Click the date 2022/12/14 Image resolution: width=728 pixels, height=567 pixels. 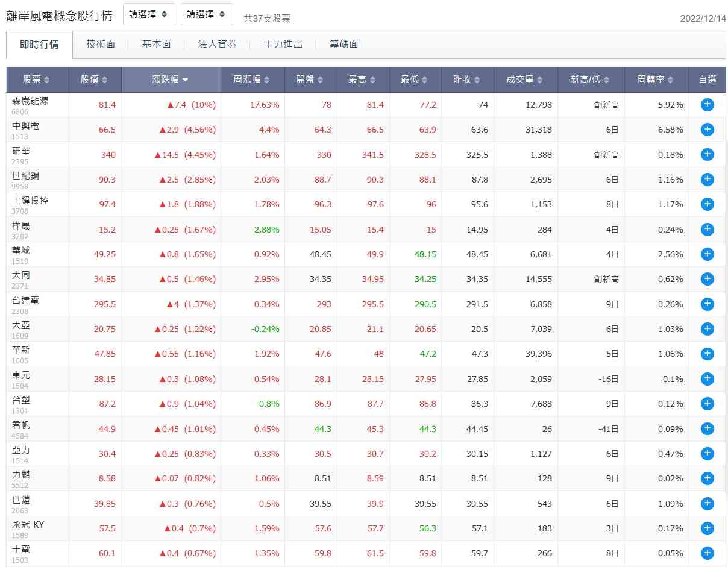(703, 18)
